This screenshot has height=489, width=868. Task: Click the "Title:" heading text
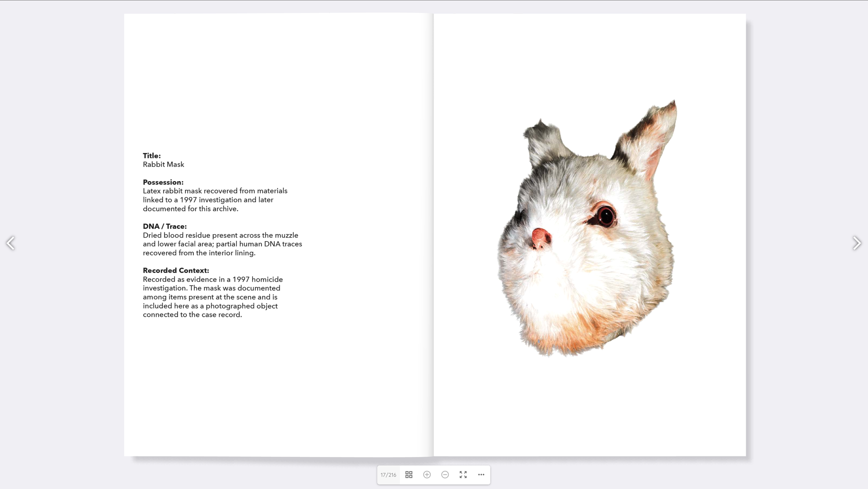pos(152,156)
